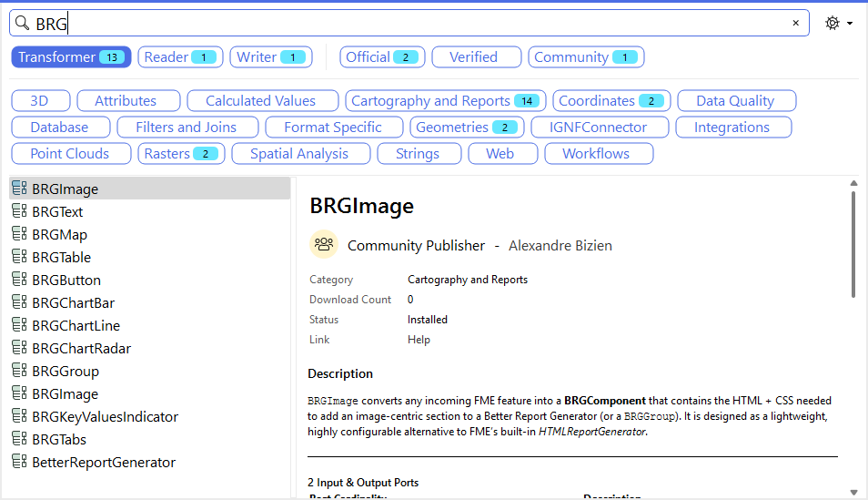
Task: Filter by Workflows category
Action: tap(599, 154)
